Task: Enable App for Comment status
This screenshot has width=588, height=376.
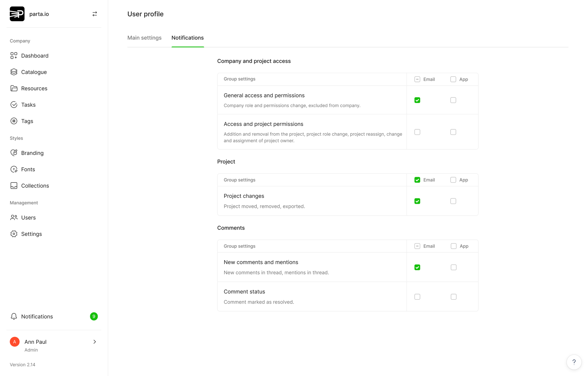Action: [454, 297]
